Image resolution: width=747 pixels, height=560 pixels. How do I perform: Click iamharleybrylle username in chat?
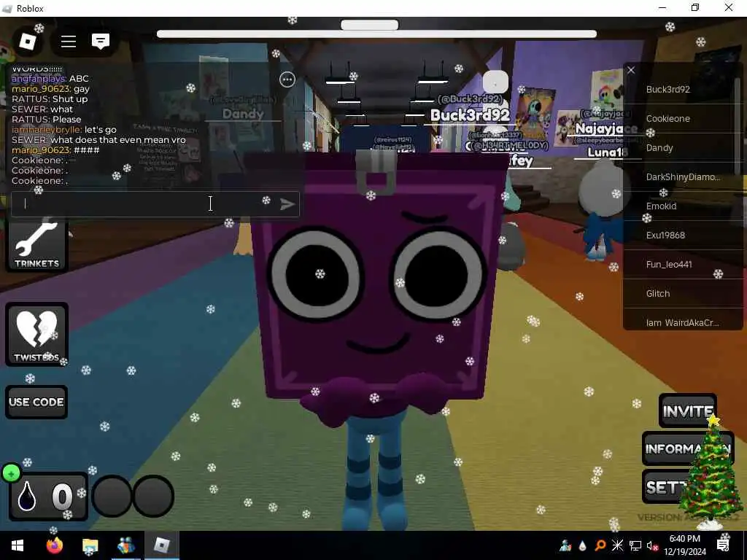point(47,130)
